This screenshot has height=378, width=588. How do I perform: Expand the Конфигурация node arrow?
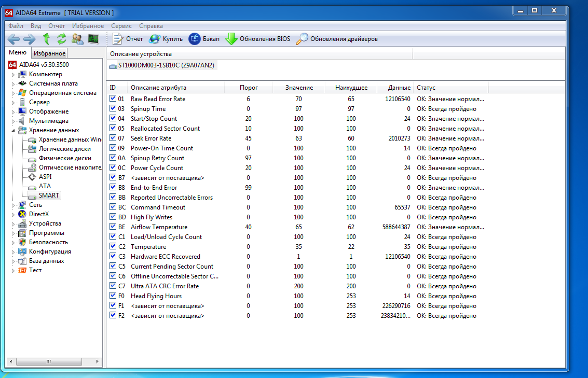tap(13, 252)
